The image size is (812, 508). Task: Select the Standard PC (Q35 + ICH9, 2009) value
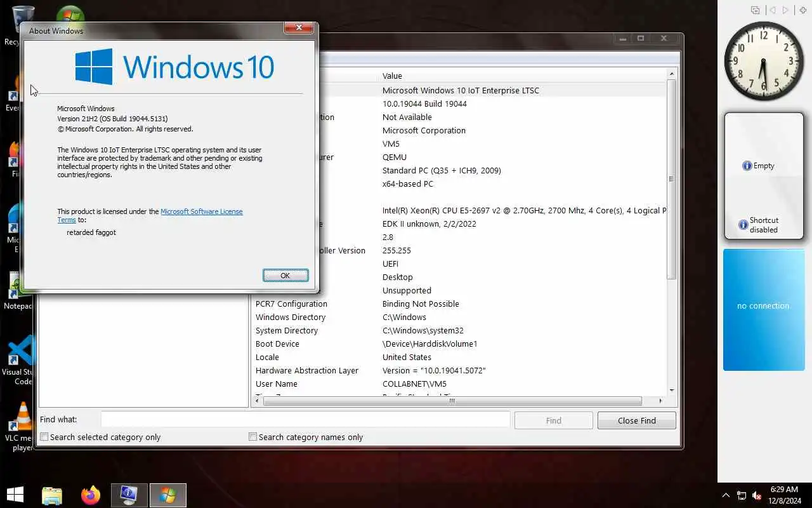pyautogui.click(x=442, y=170)
